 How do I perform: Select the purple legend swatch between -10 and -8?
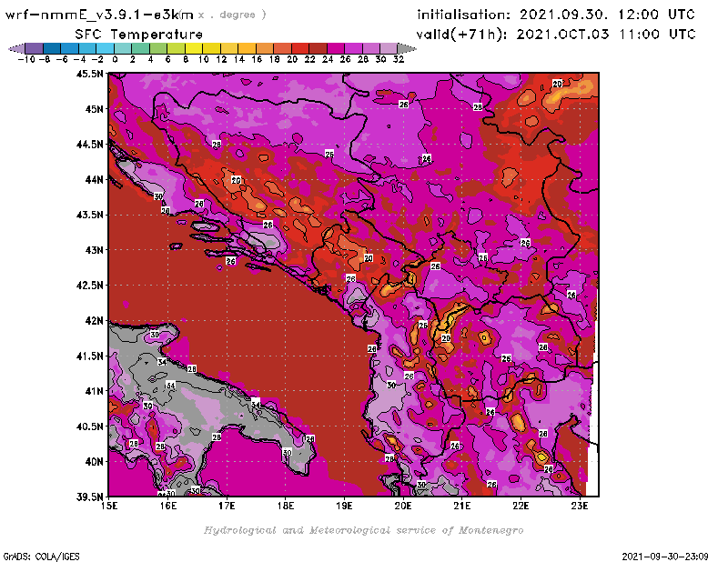(35, 49)
